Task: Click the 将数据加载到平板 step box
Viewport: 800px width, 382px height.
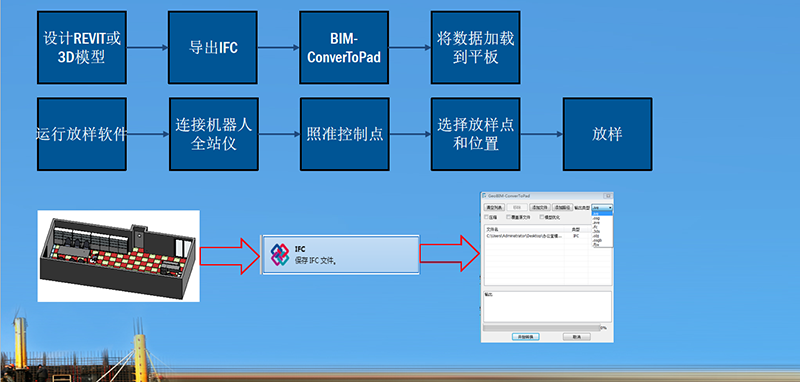Action: (x=476, y=47)
